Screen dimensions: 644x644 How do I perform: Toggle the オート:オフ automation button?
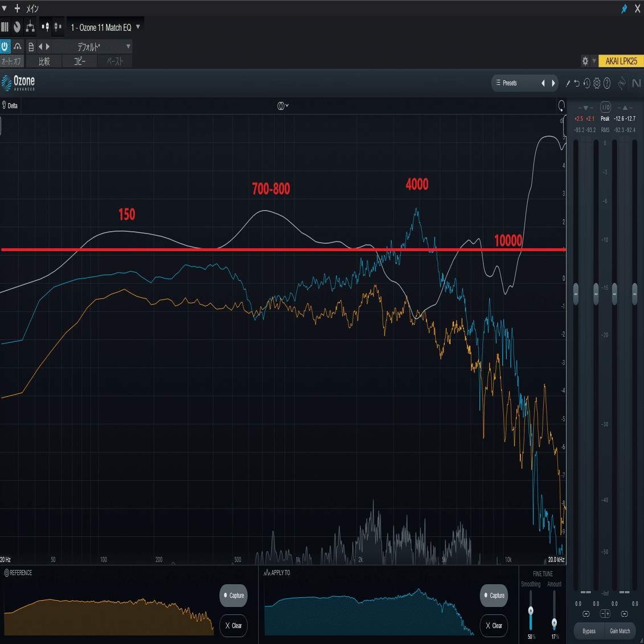pos(12,61)
